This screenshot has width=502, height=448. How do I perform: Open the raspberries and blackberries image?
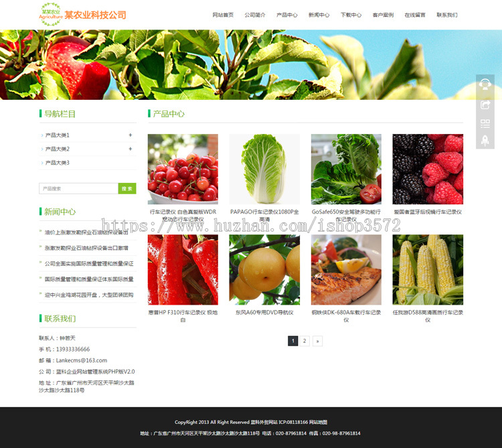428,169
